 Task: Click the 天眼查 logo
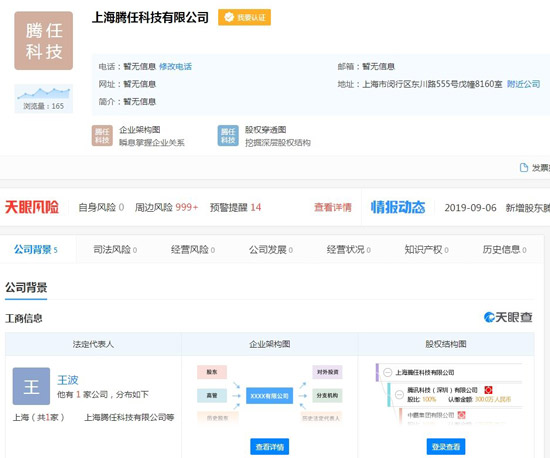[x=508, y=317]
